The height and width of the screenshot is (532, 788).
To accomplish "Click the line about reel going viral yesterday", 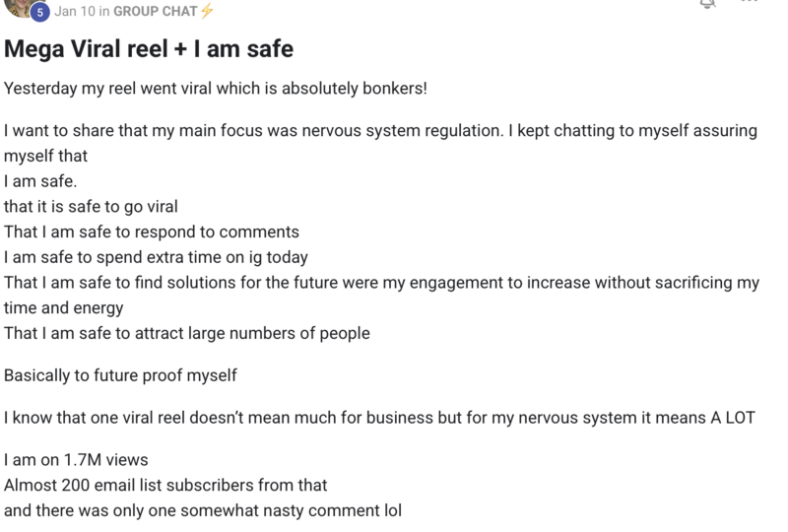I will pos(216,89).
